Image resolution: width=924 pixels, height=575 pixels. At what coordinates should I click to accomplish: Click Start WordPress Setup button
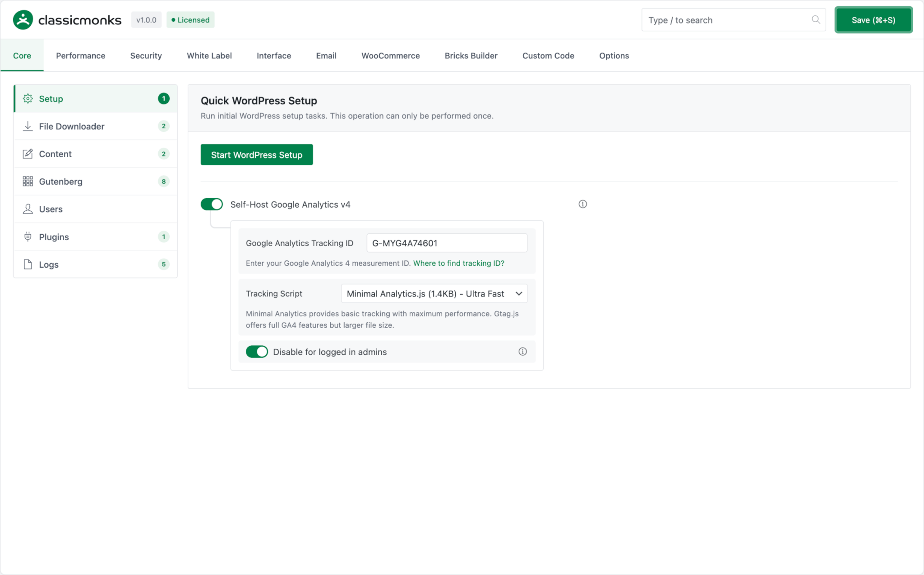(x=257, y=155)
